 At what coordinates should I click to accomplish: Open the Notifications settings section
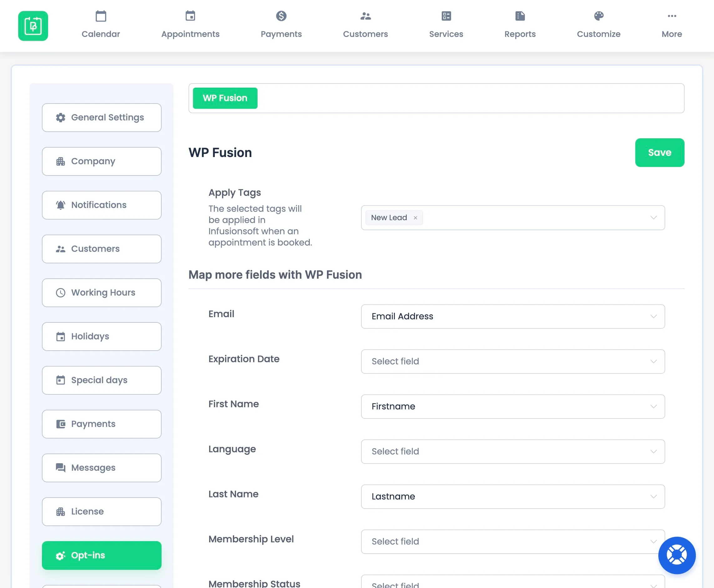[102, 205]
